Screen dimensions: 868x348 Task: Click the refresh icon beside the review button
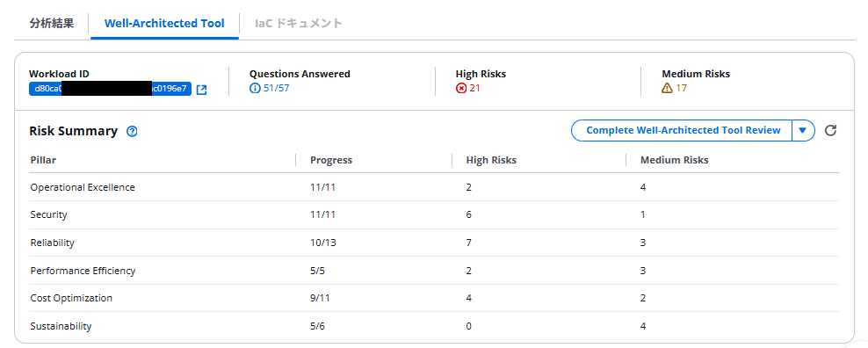(830, 131)
